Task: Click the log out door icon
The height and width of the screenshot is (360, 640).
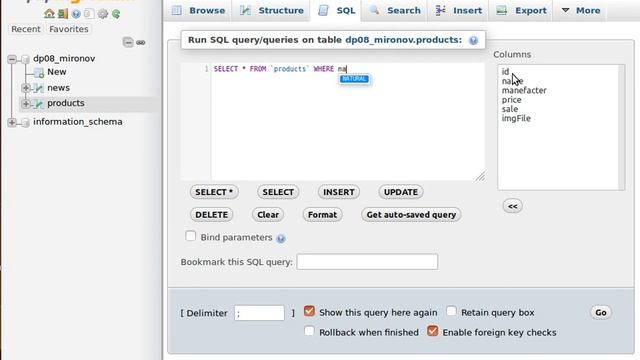Action: coord(62,13)
